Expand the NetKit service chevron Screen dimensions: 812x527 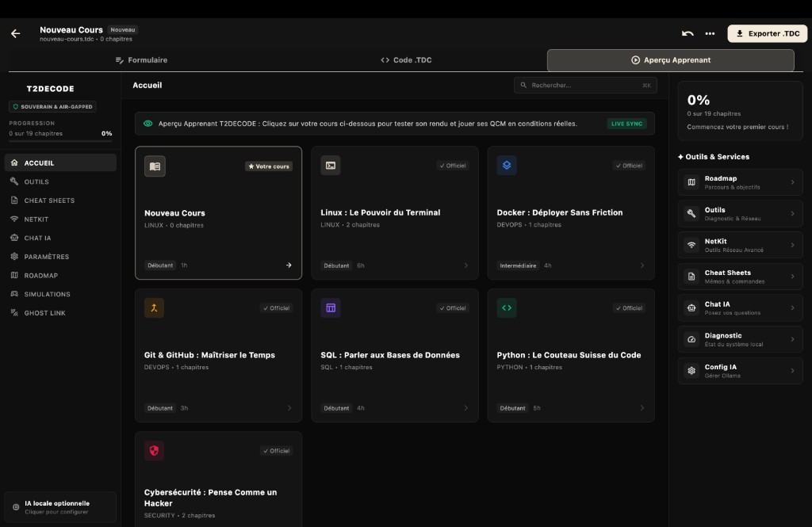coord(792,245)
